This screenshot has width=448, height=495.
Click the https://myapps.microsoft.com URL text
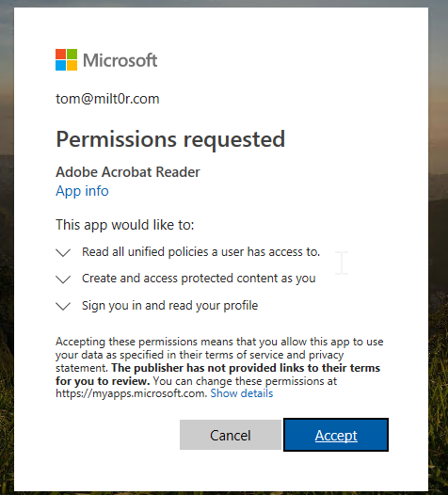coord(131,393)
